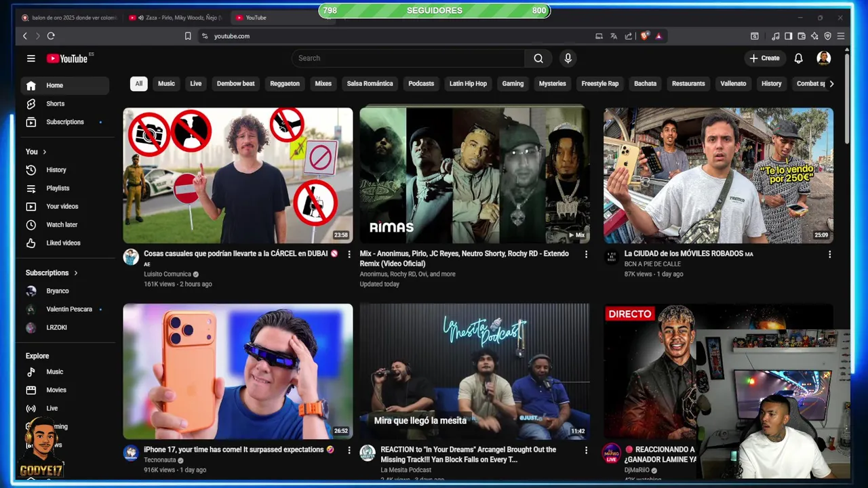
Task: Start voice search with microphone icon
Action: click(x=568, y=58)
